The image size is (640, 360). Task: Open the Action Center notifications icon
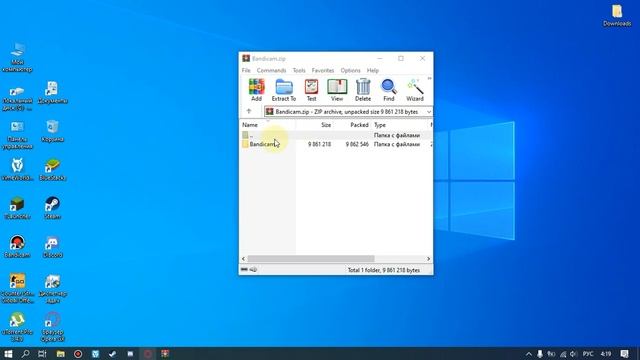[624, 354]
